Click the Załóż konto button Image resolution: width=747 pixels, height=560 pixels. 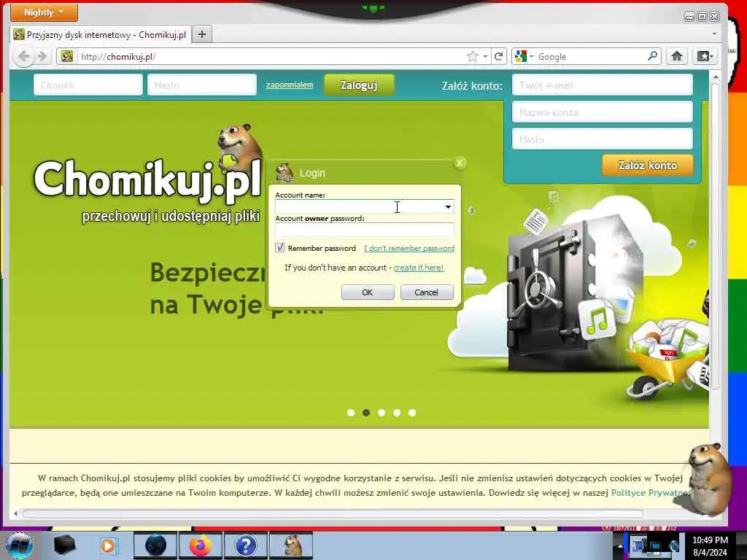pyautogui.click(x=648, y=166)
